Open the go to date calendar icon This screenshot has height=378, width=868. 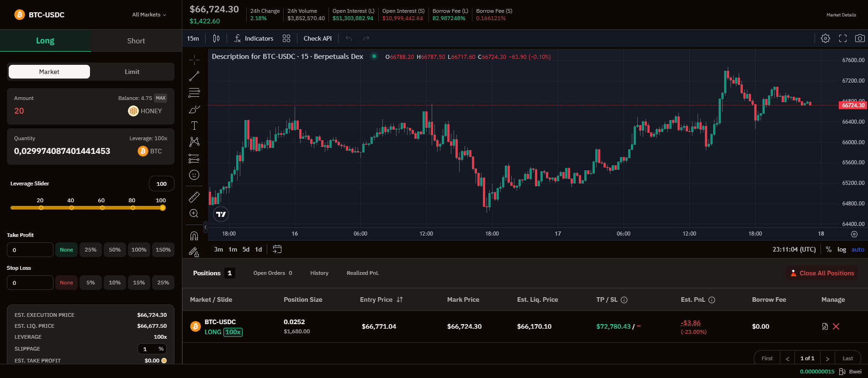[277, 249]
